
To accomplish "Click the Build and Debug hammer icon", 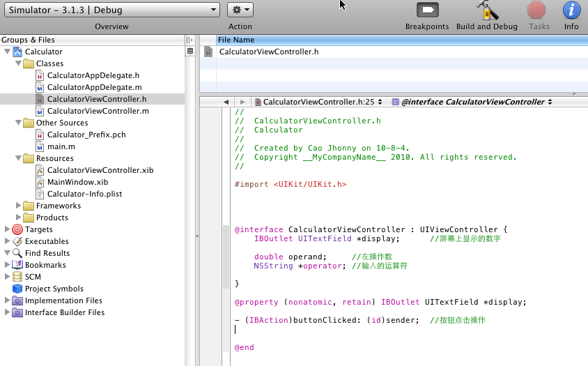I will click(487, 10).
